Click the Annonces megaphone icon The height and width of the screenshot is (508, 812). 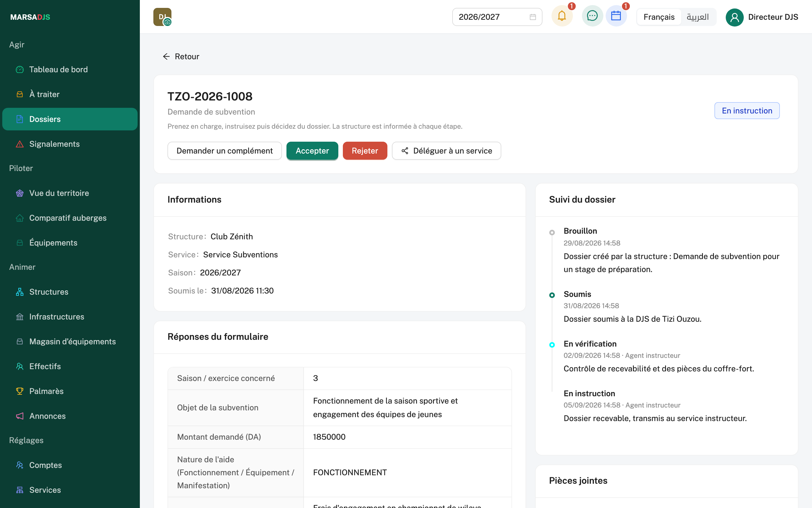click(x=20, y=416)
